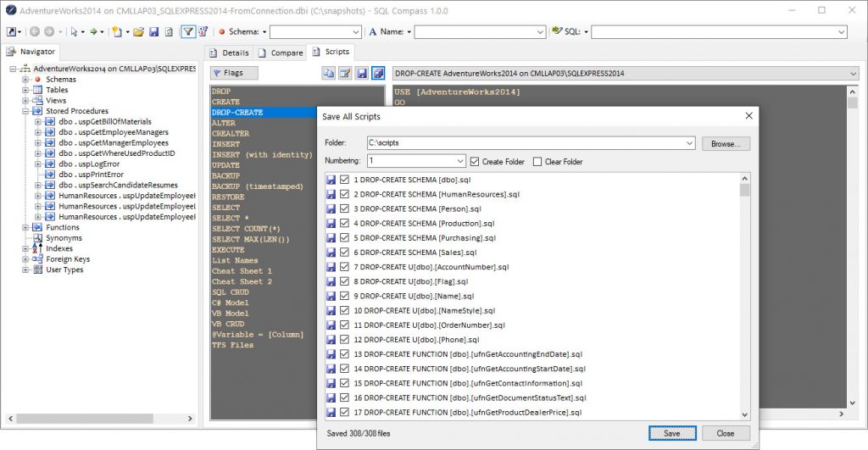Click the open folder toolbar icon
This screenshot has width=868, height=450.
(138, 31)
